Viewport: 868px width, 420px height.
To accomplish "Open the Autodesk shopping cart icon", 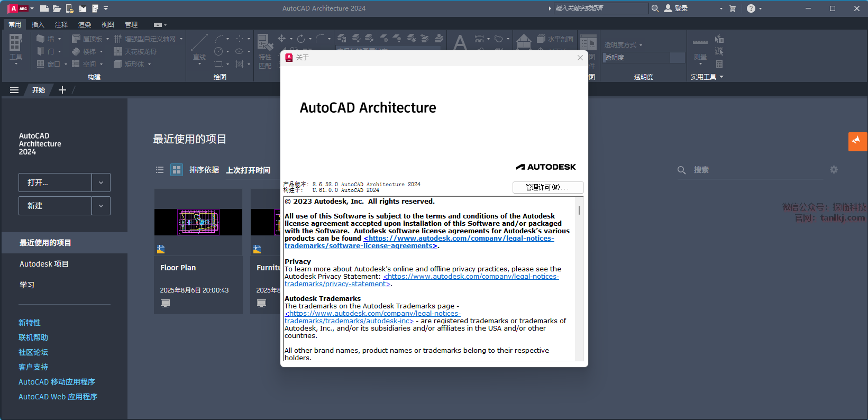I will point(733,8).
